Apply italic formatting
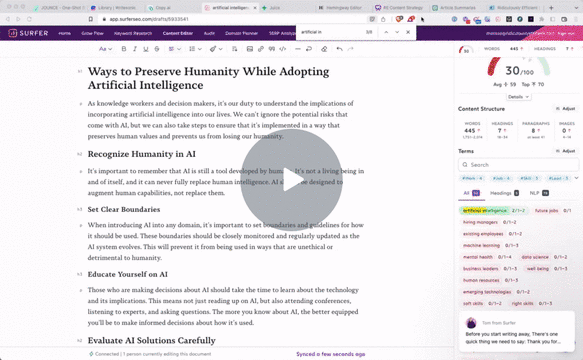 coord(135,49)
